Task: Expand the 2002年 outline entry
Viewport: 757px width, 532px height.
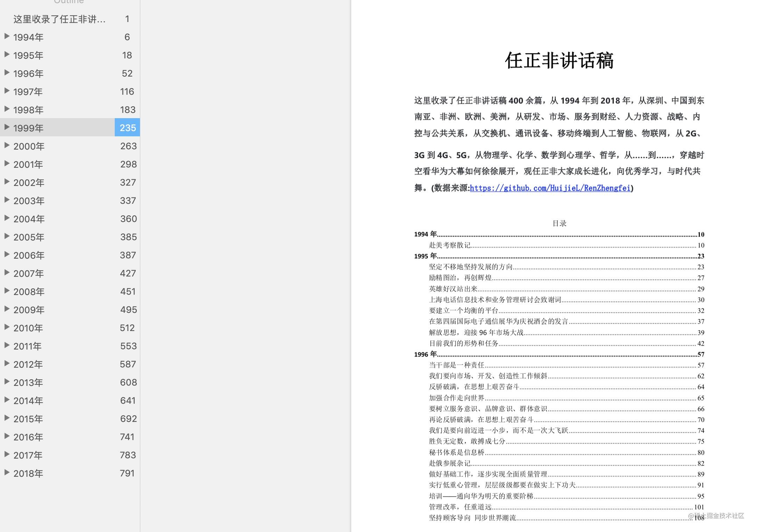Action: point(7,181)
